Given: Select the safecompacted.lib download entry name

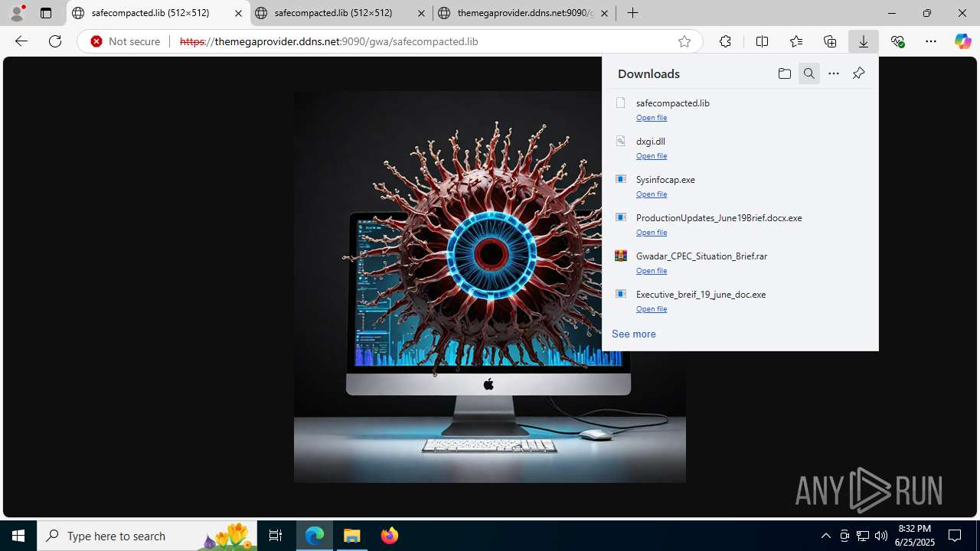Looking at the screenshot, I should 673,103.
